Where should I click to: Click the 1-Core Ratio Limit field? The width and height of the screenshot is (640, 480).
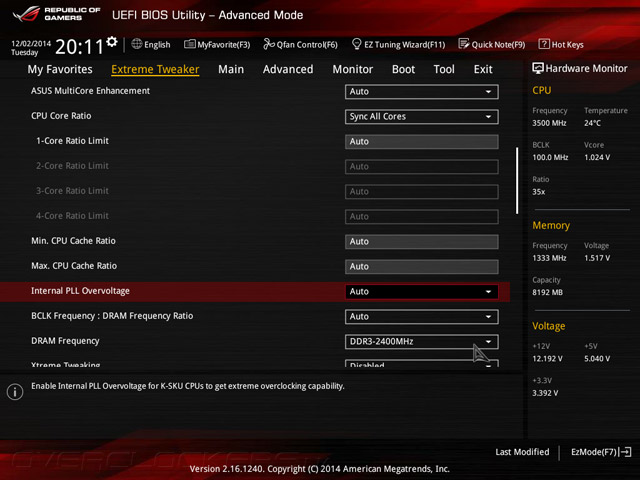(422, 142)
